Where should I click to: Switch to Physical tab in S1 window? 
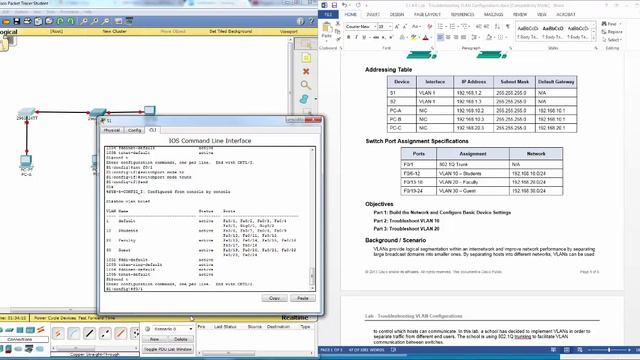[111, 130]
